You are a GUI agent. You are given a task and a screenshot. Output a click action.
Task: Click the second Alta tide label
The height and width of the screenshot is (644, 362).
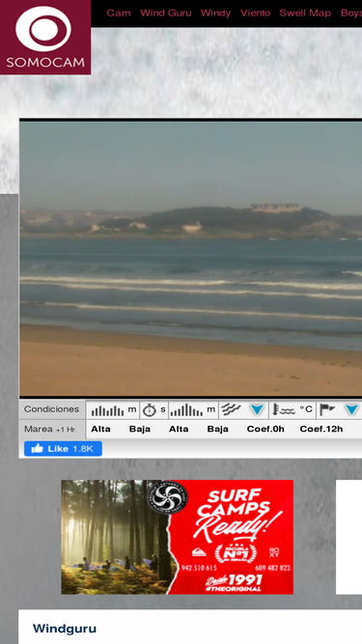(179, 430)
